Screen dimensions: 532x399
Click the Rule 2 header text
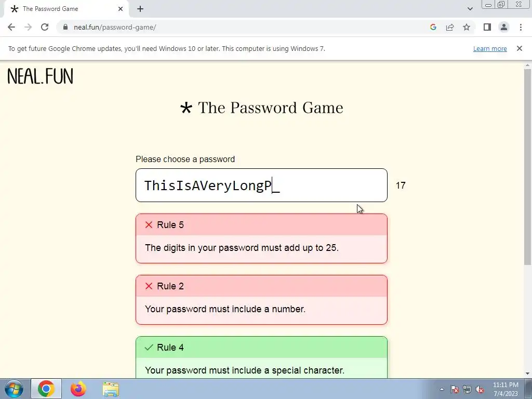click(170, 286)
